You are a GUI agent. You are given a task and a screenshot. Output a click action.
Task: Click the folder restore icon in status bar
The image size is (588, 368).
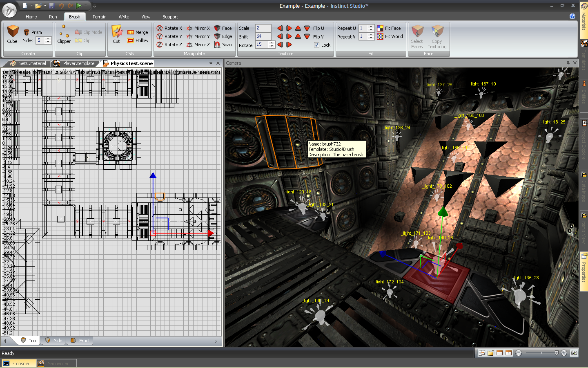490,353
